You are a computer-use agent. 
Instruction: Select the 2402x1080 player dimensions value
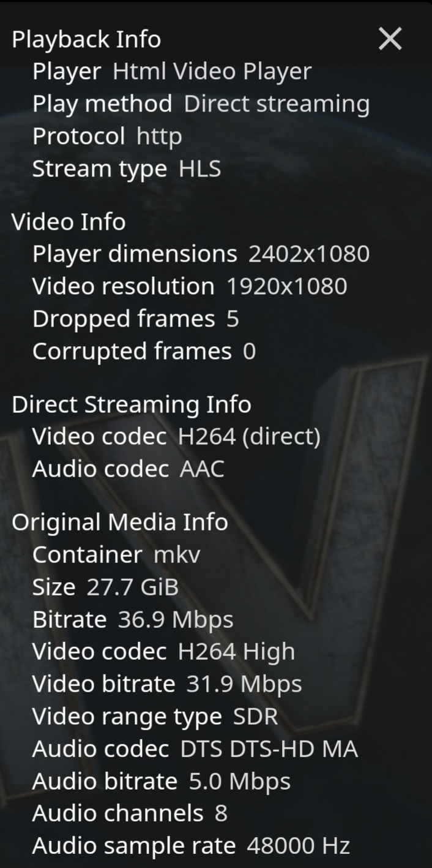[x=308, y=254]
